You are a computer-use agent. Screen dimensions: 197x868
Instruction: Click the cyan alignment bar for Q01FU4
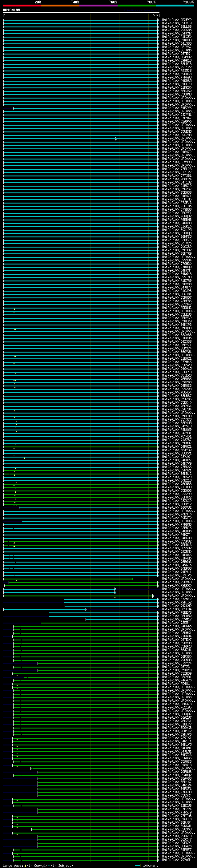45,609
